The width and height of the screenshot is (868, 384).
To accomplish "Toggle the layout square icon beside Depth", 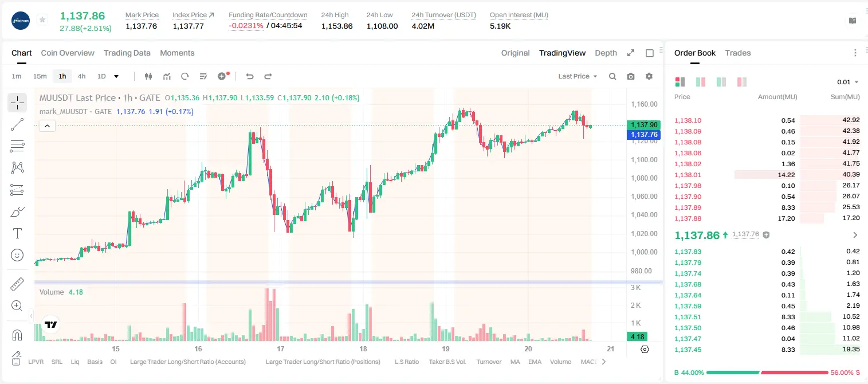I will pyautogui.click(x=650, y=53).
